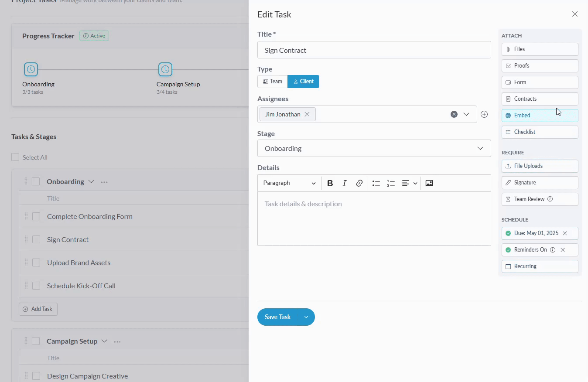The image size is (588, 382).
Task: Apply italic formatting in Details toolbar
Action: coord(345,183)
